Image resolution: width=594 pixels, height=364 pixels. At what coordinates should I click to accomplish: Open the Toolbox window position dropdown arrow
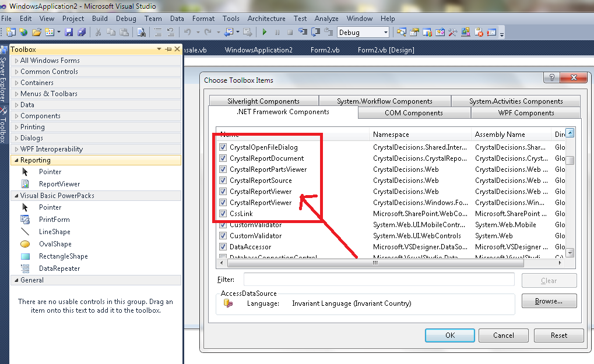point(159,49)
